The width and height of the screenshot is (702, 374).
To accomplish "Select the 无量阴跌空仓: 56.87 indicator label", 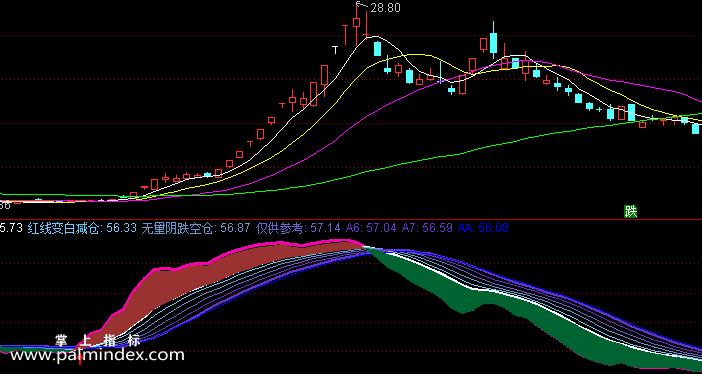I will coord(196,228).
